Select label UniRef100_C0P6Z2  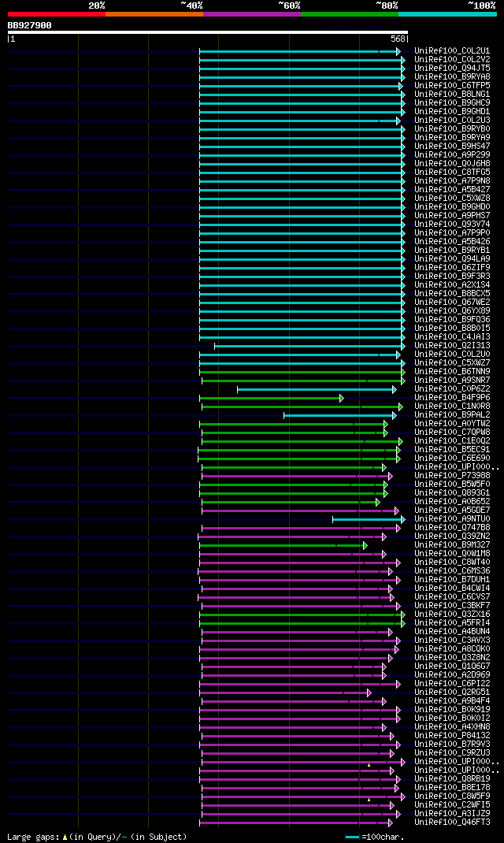(452, 388)
